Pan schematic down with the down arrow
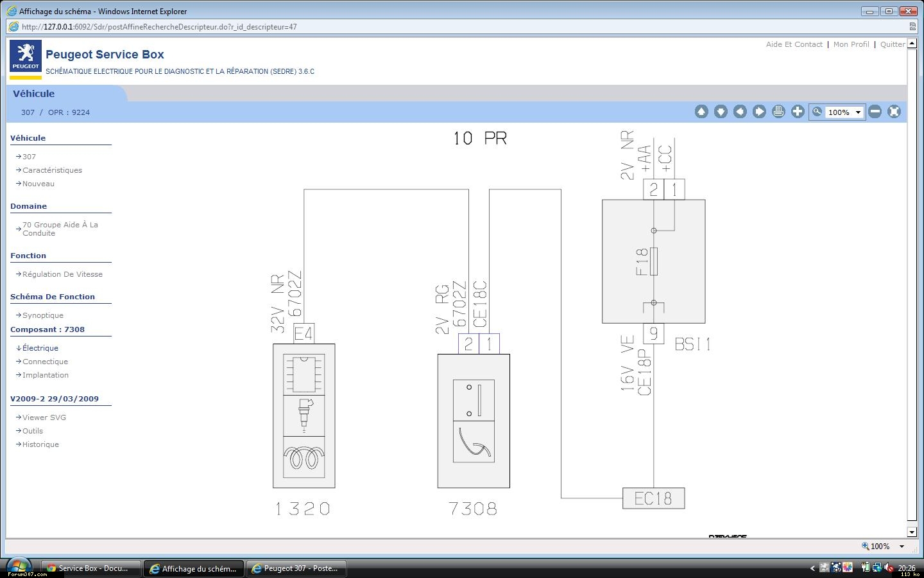 pyautogui.click(x=721, y=112)
